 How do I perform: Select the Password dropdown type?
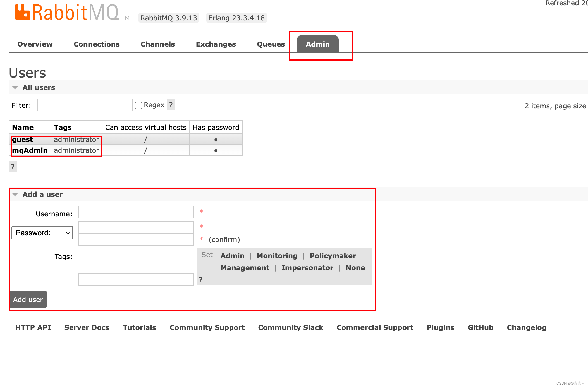(x=42, y=233)
